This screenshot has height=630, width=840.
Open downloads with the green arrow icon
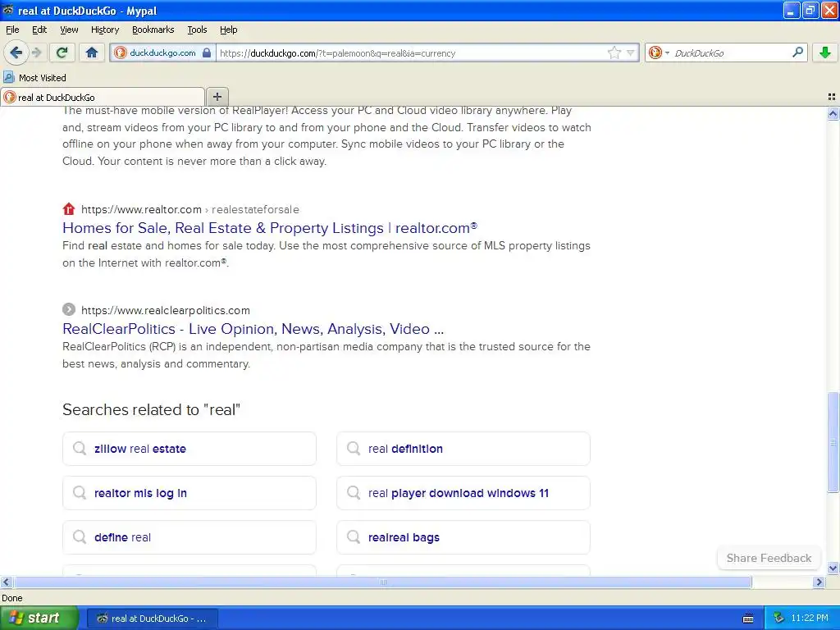coord(825,52)
